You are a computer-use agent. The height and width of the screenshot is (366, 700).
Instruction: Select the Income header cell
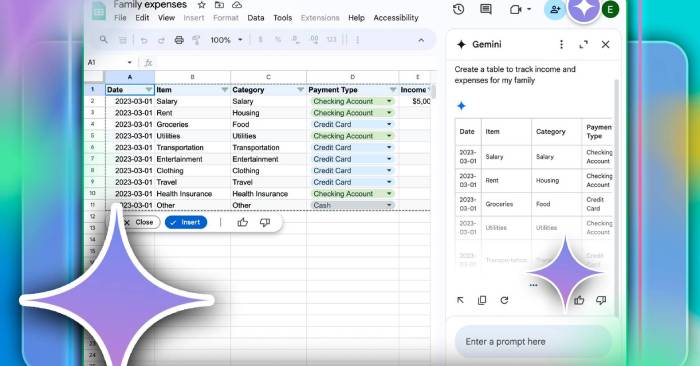click(415, 90)
